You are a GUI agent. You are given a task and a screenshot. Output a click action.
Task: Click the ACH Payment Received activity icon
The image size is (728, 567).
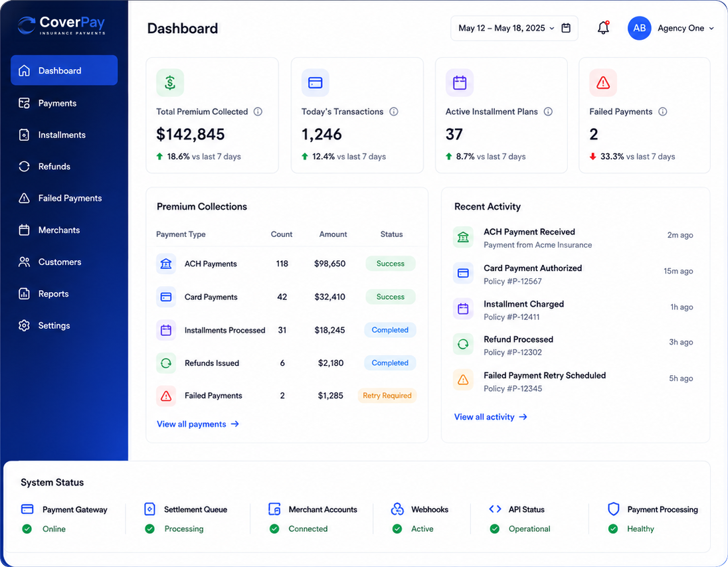(463, 237)
